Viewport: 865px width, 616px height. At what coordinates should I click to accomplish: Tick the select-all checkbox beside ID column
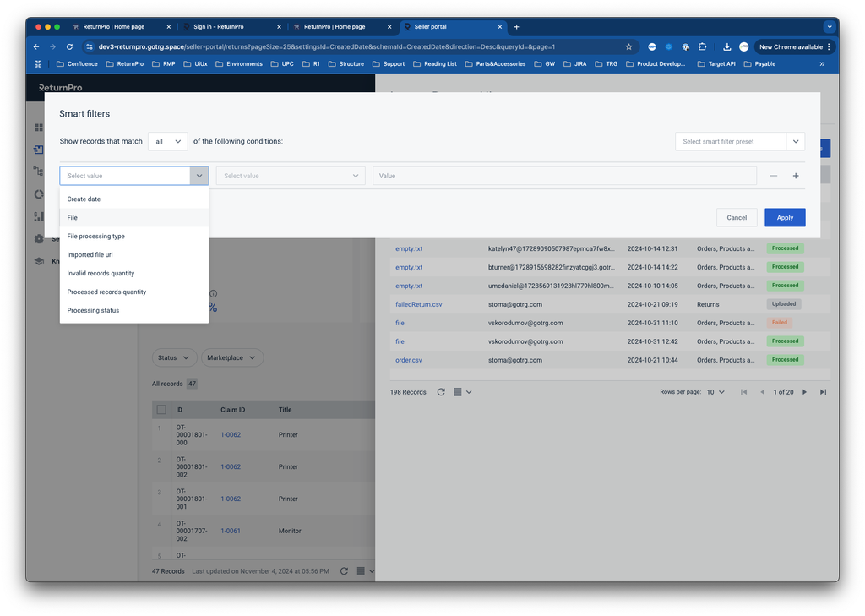161,410
